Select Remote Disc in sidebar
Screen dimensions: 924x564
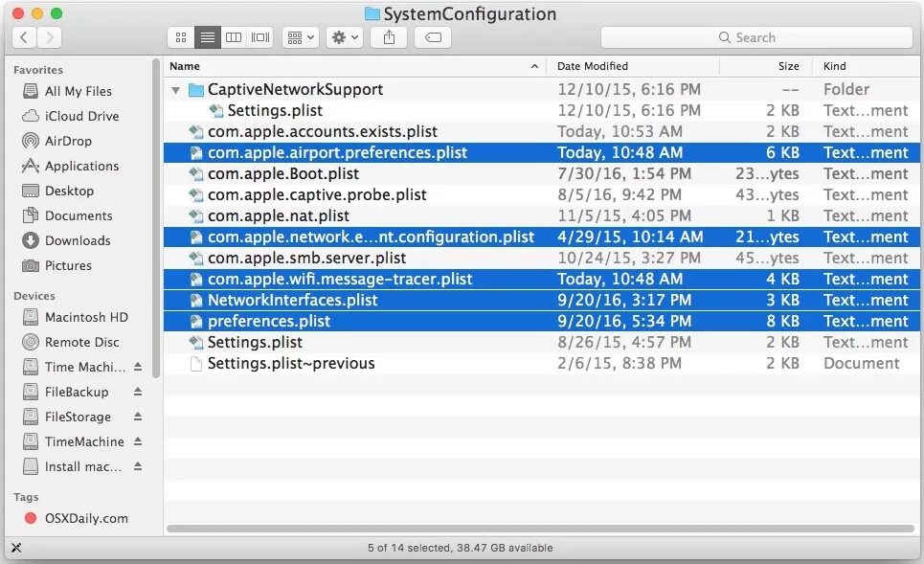(x=81, y=343)
